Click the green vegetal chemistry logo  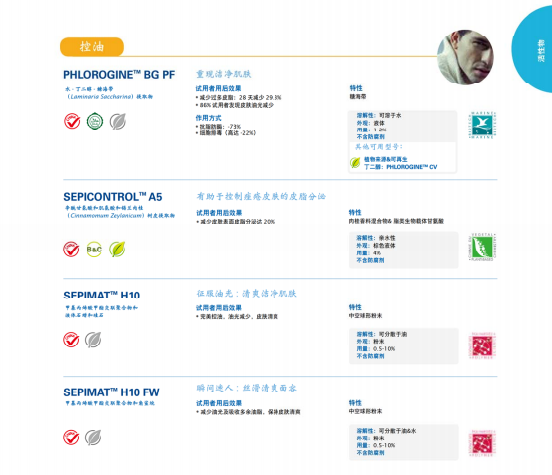[482, 247]
